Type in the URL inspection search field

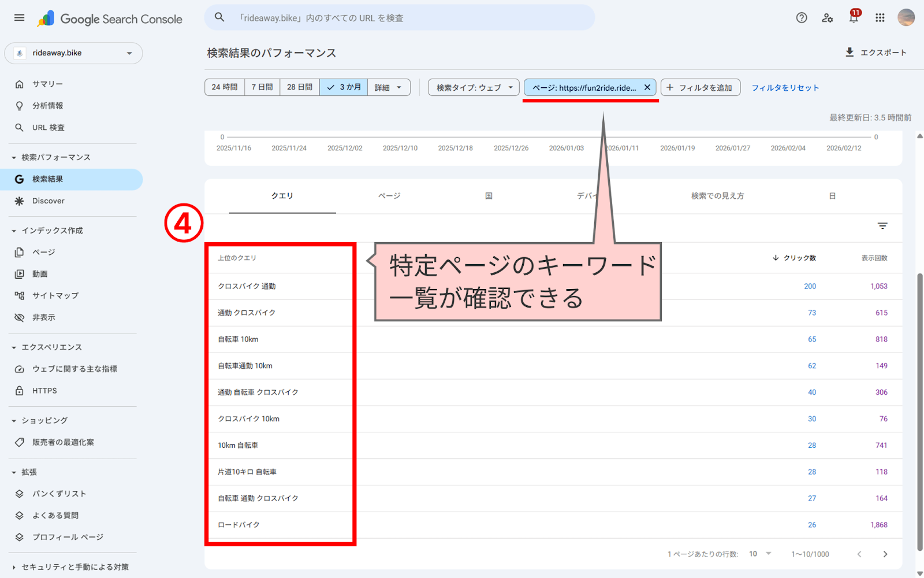(x=398, y=17)
